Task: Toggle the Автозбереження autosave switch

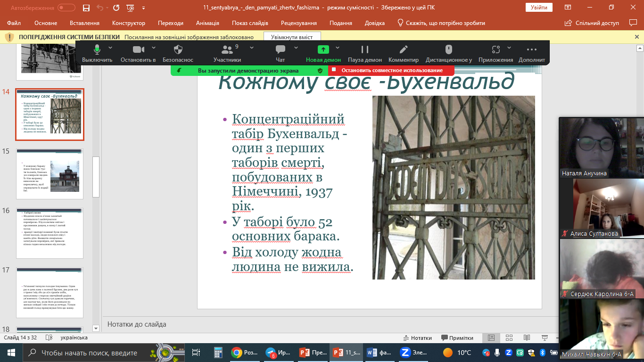Action: click(x=66, y=8)
